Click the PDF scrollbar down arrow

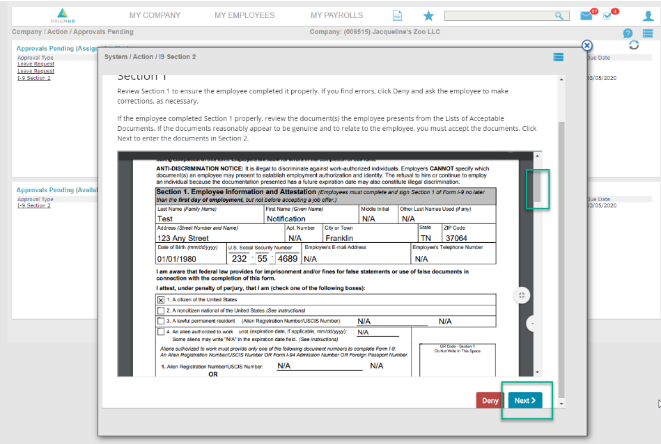click(537, 372)
